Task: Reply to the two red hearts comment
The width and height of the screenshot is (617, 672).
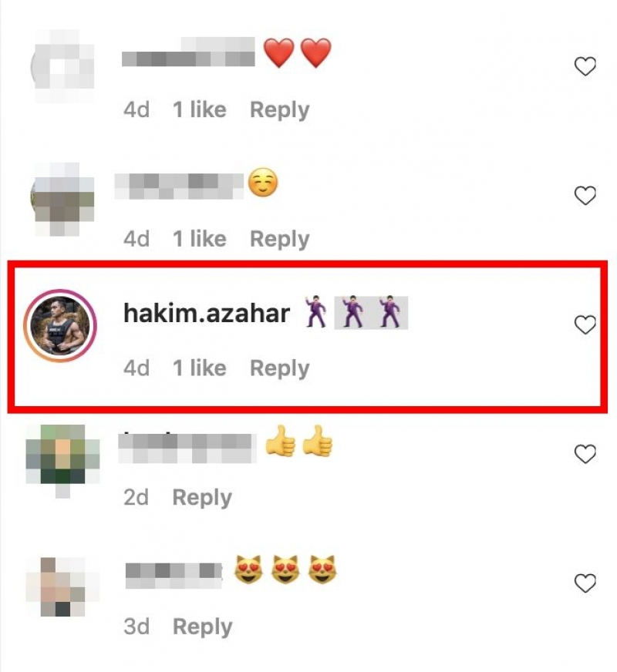Action: [x=279, y=110]
